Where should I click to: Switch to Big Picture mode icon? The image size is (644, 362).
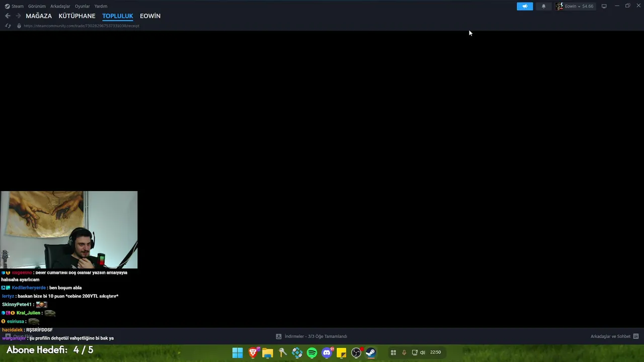[x=604, y=6]
